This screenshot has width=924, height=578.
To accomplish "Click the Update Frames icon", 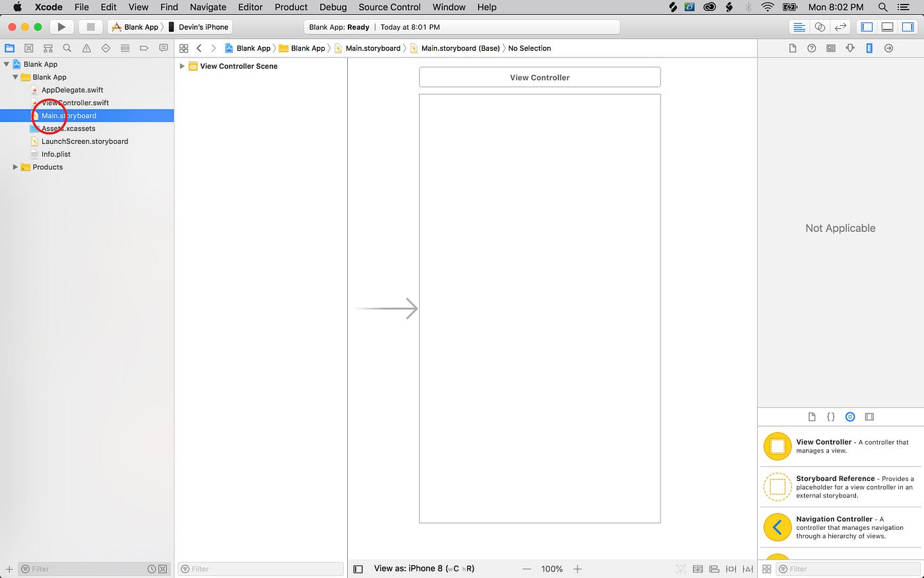I will (x=681, y=569).
